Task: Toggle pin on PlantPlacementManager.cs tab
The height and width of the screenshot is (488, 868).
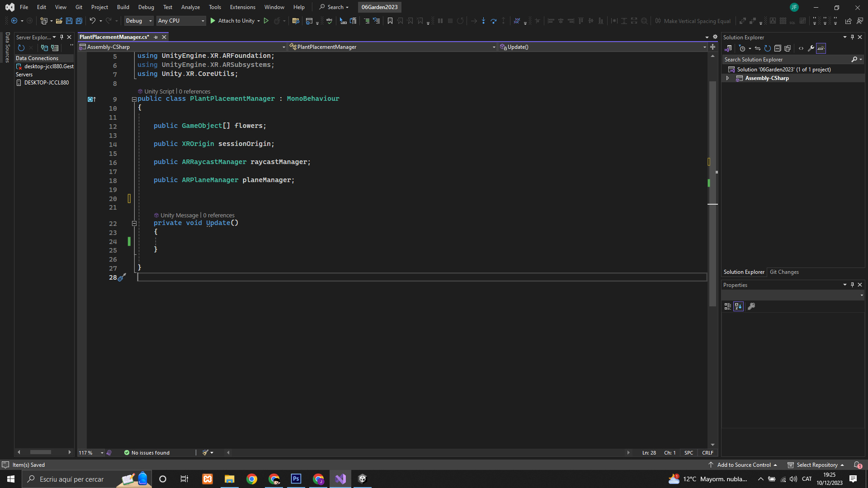Action: coord(156,37)
